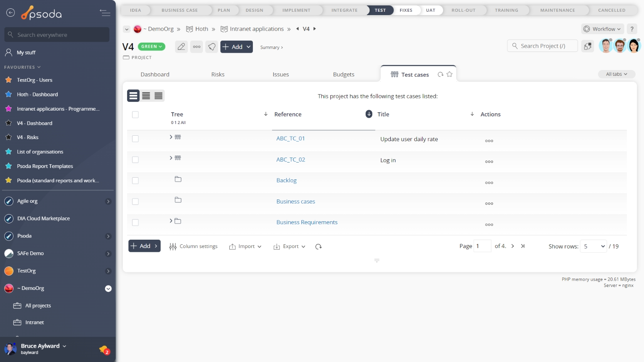Collapse the ~DemoOrg sidebar section
The height and width of the screenshot is (362, 644).
108,288
